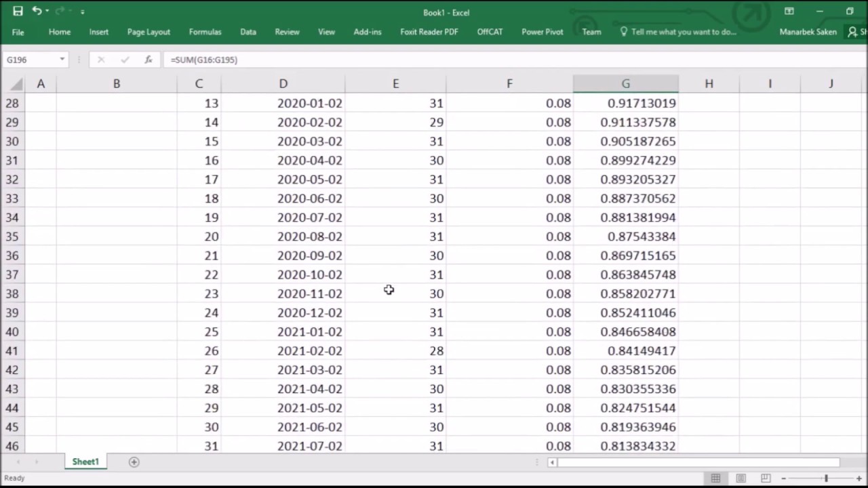This screenshot has height=488, width=868.
Task: Select the Sheet1 worksheet tab
Action: (x=85, y=462)
